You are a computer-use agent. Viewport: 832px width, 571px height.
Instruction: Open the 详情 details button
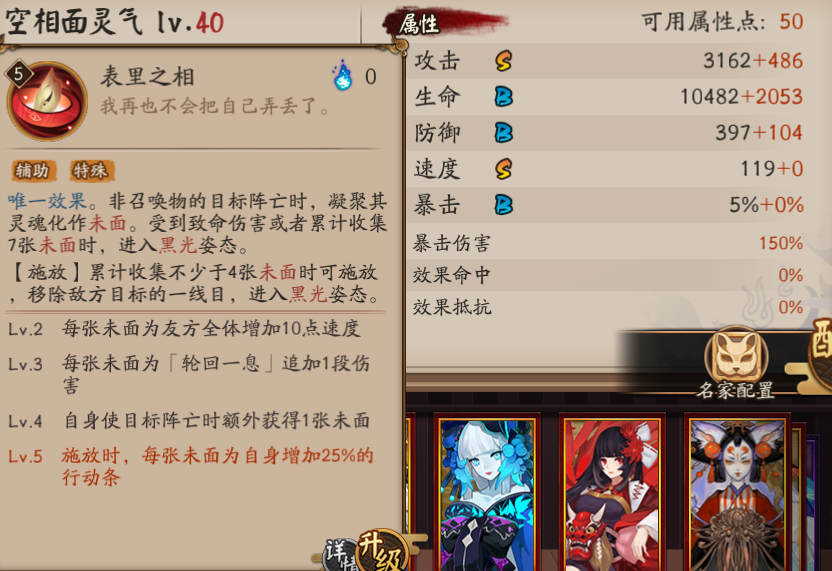tap(341, 555)
